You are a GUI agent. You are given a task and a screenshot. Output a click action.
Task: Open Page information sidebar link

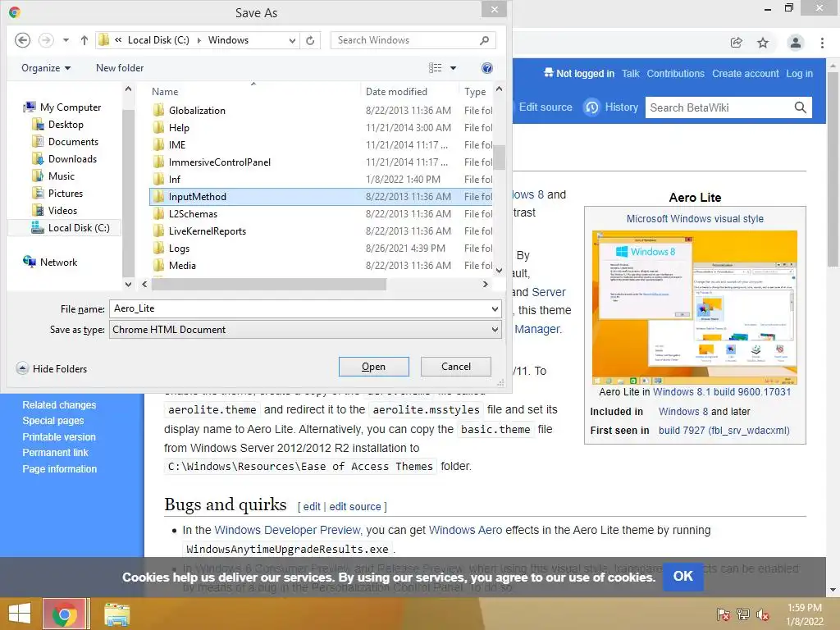59,468
